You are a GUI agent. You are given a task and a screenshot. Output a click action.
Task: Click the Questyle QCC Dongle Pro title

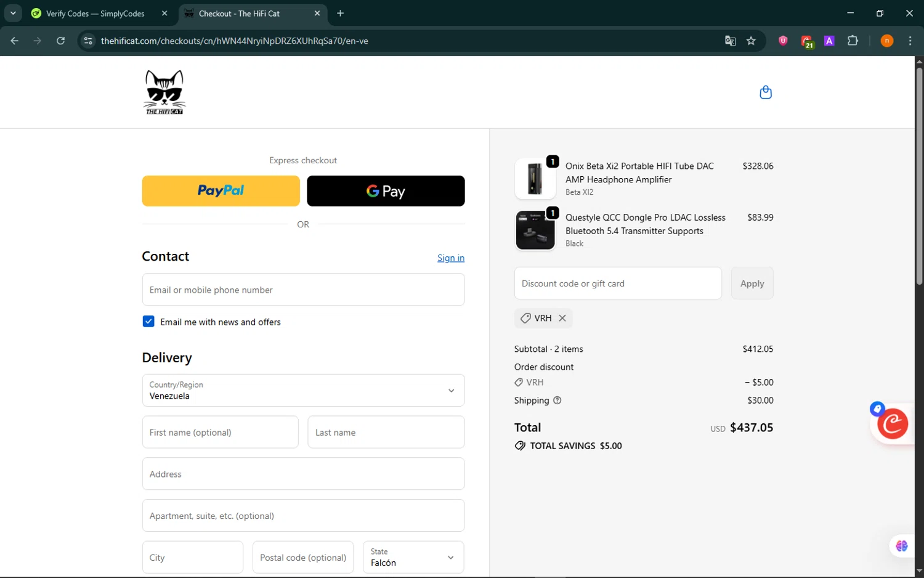(646, 224)
